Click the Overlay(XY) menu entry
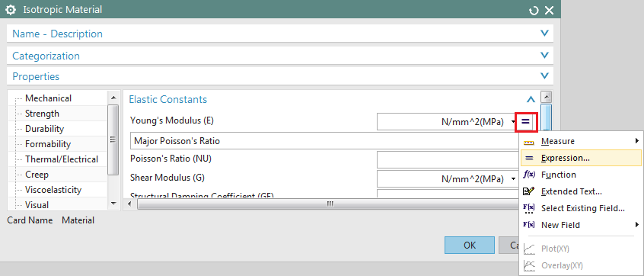The height and width of the screenshot is (276, 644). click(x=581, y=266)
